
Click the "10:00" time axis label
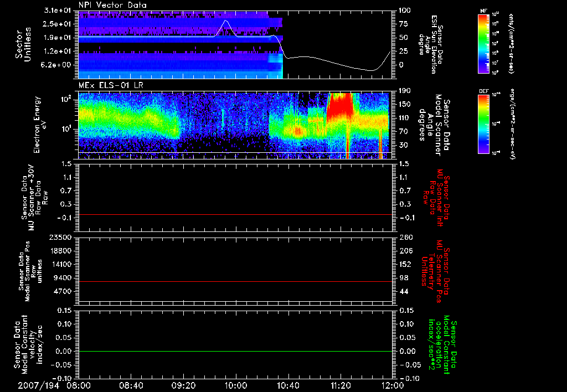coord(235,385)
